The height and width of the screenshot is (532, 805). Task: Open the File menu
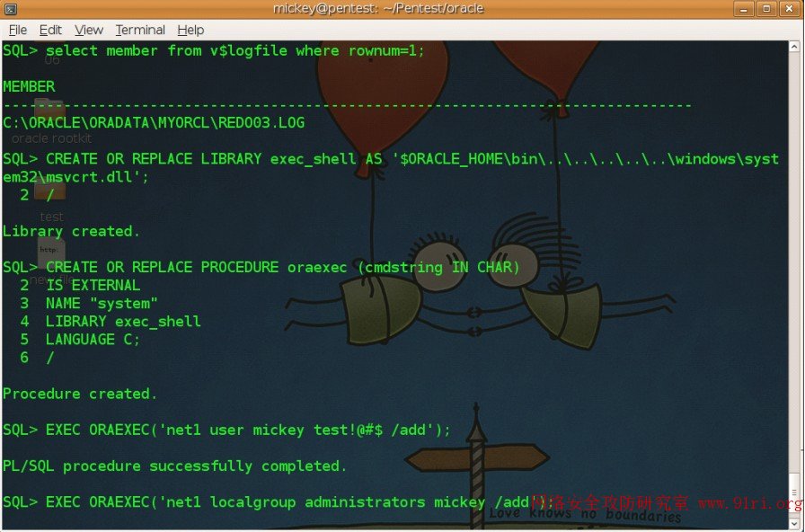tap(17, 30)
